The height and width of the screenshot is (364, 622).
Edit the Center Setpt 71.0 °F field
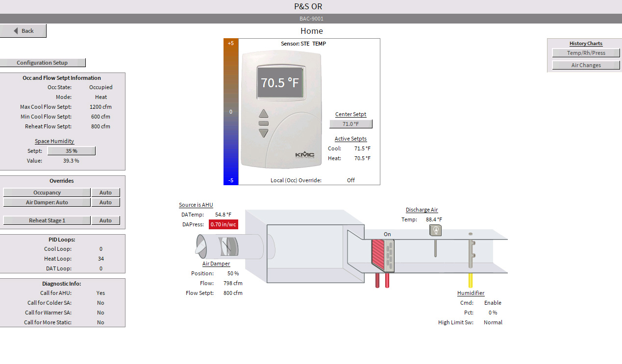(350, 124)
